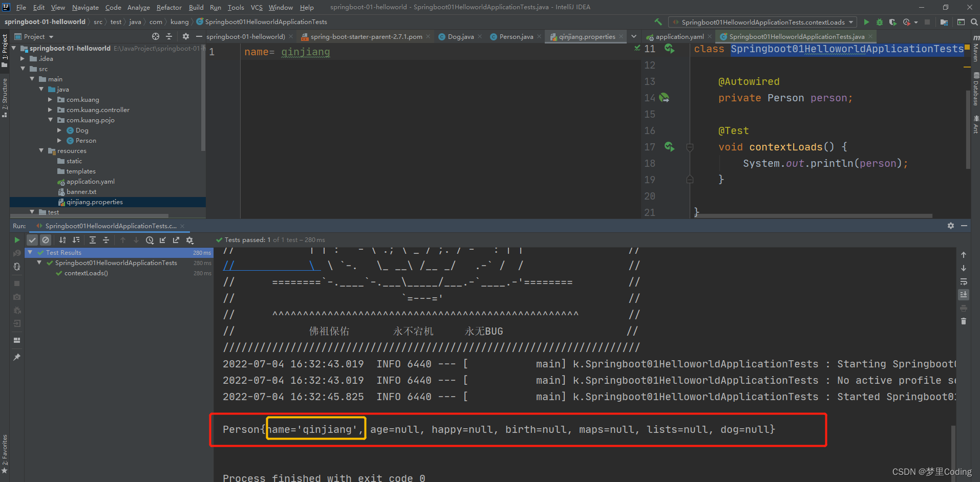Open test runner settings gear

coord(190,240)
